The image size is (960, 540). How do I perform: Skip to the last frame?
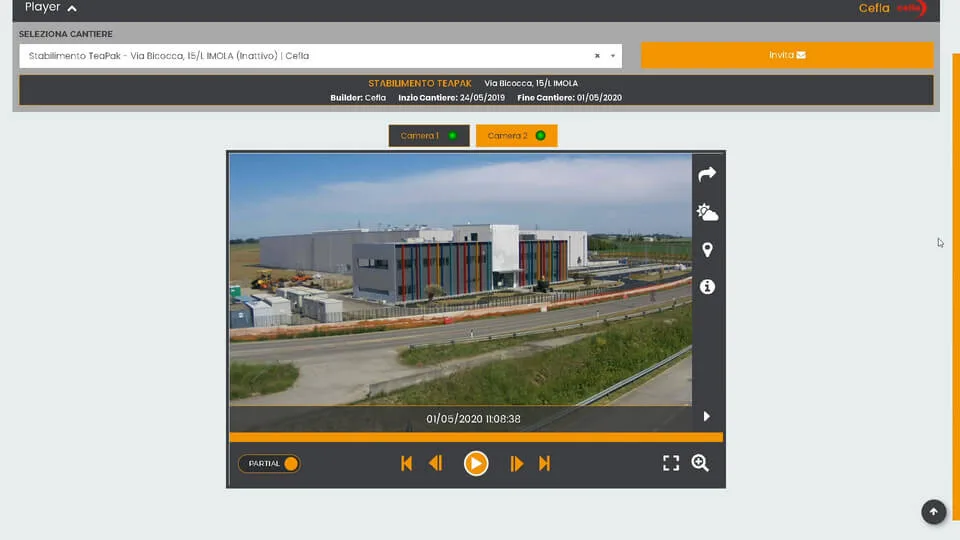pyautogui.click(x=545, y=463)
